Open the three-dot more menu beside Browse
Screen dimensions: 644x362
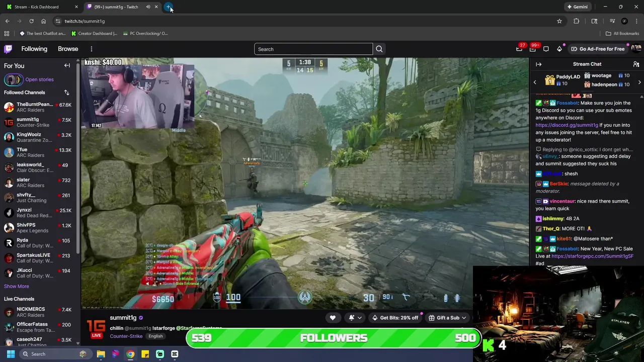click(92, 49)
